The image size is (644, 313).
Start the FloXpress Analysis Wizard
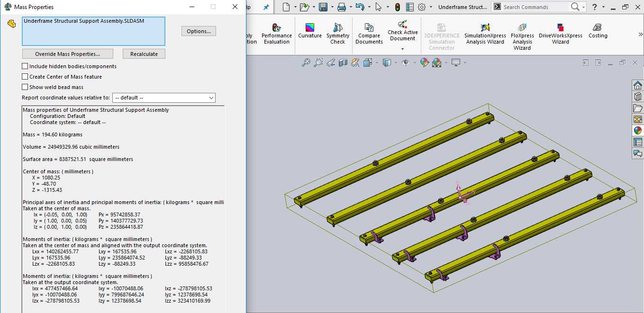tap(522, 36)
